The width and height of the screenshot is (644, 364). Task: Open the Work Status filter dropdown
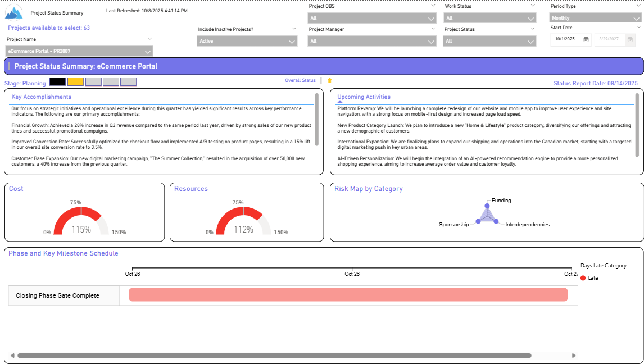531,18
